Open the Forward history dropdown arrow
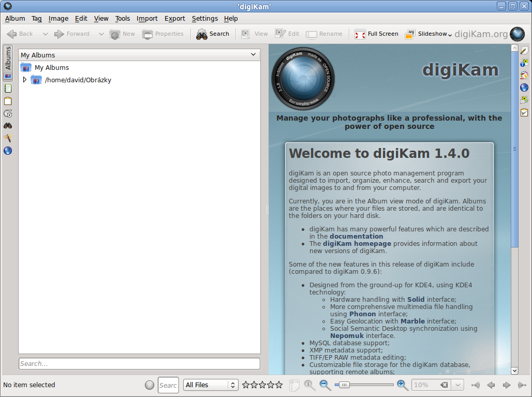Image resolution: width=532 pixels, height=397 pixels. click(x=101, y=34)
